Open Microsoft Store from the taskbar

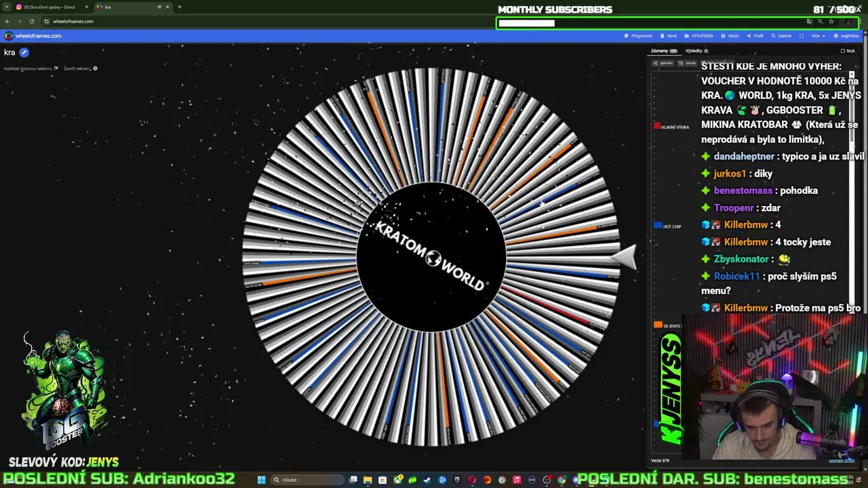tap(382, 480)
